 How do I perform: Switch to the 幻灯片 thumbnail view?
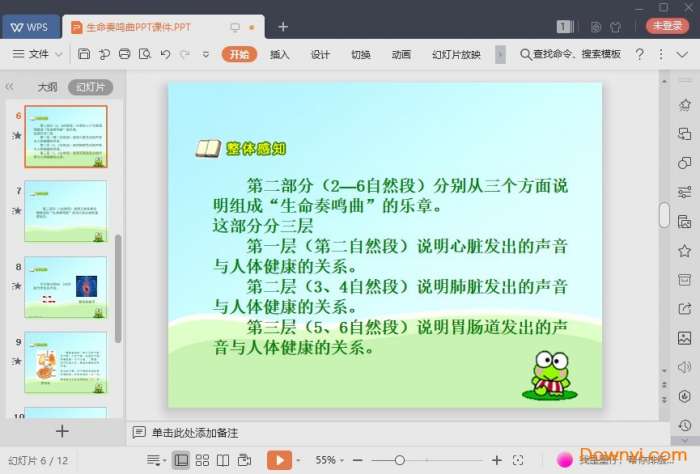pyautogui.click(x=90, y=87)
